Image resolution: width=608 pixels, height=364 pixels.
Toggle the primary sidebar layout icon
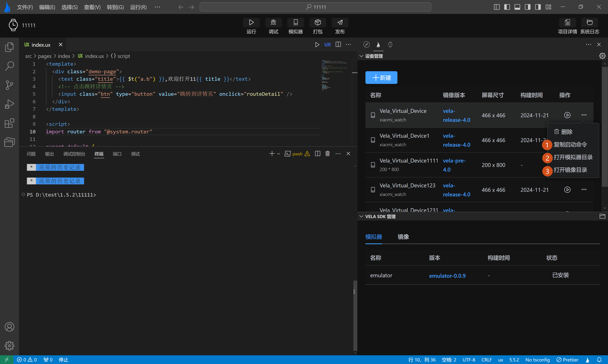(507, 7)
